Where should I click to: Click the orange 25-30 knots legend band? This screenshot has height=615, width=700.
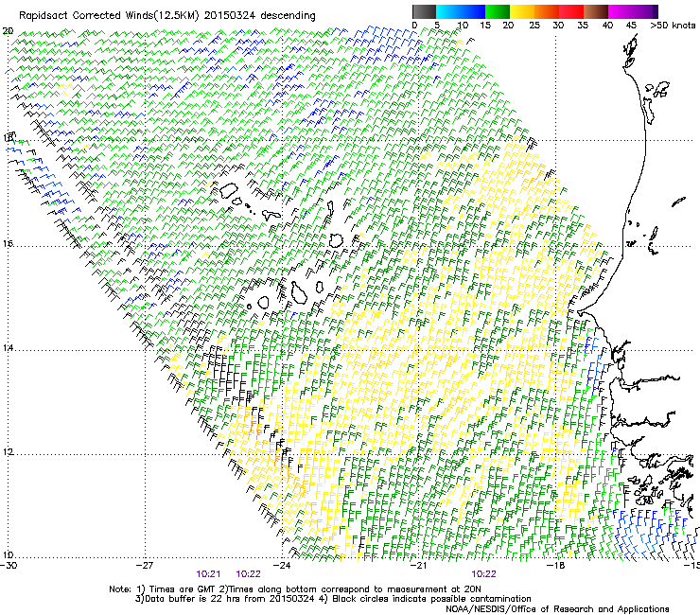tap(547, 11)
